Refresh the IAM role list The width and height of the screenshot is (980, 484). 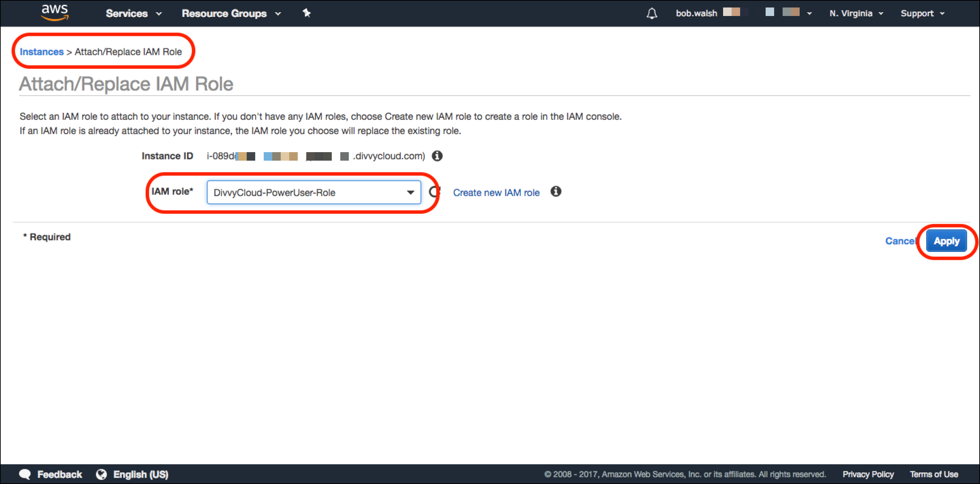(x=435, y=192)
